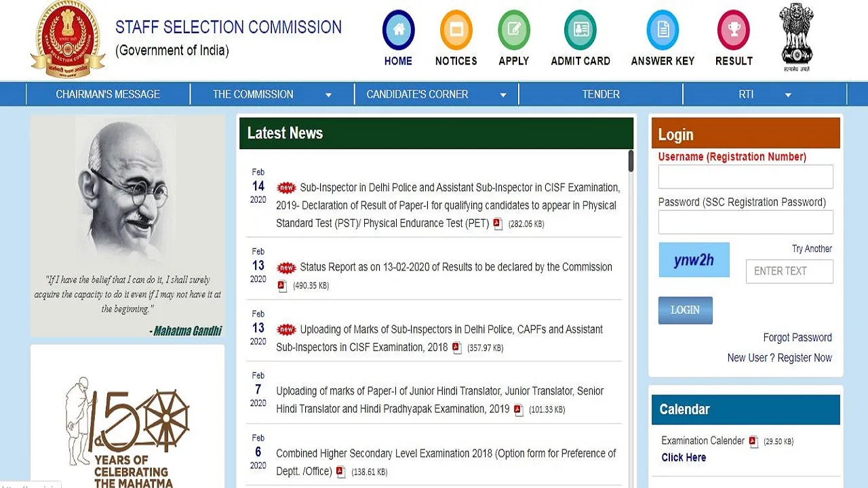This screenshot has height=488, width=868.
Task: Open CHAIRMAN'S MESSAGE menu item
Action: point(108,94)
